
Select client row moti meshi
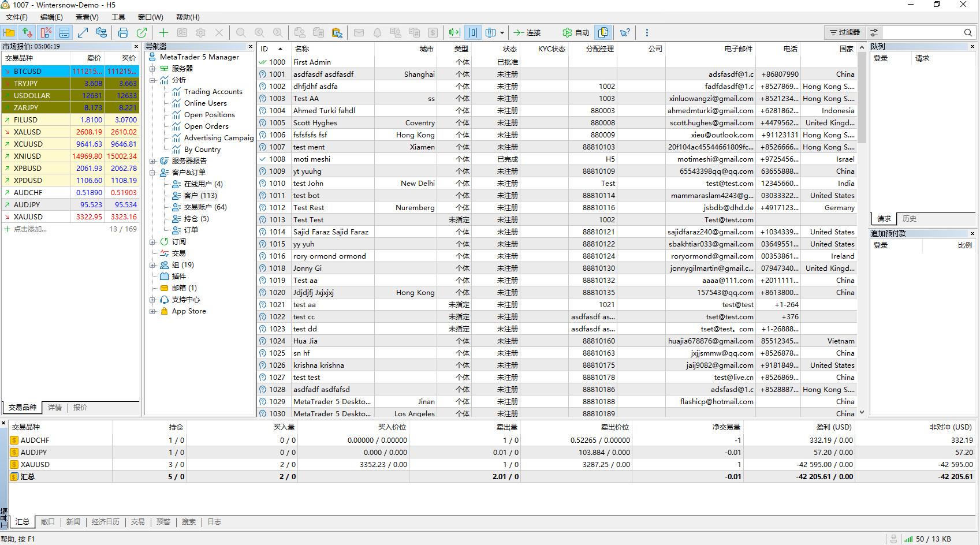557,159
